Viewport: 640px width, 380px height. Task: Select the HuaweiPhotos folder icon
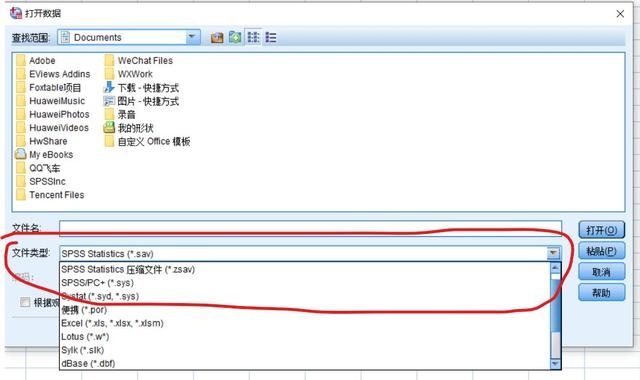21,115
